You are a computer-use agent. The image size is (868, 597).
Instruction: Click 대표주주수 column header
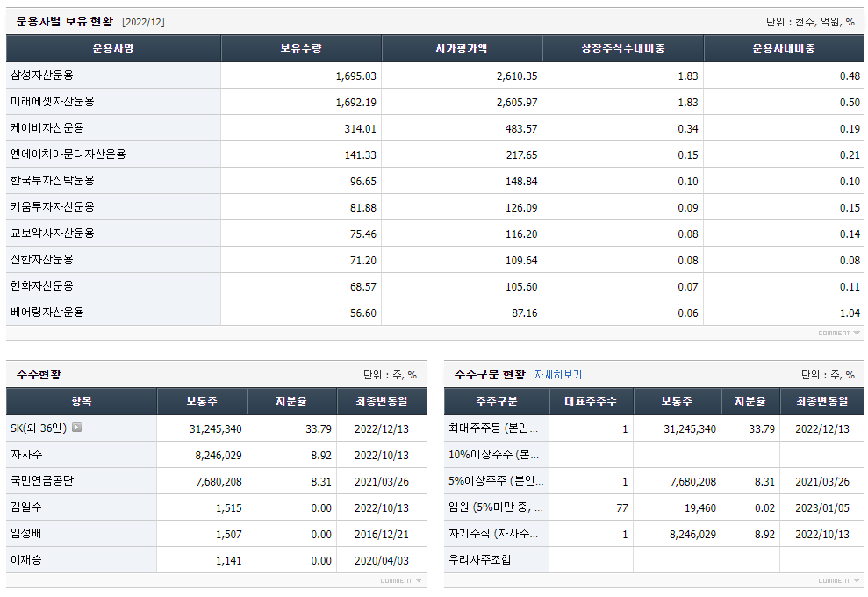[591, 401]
